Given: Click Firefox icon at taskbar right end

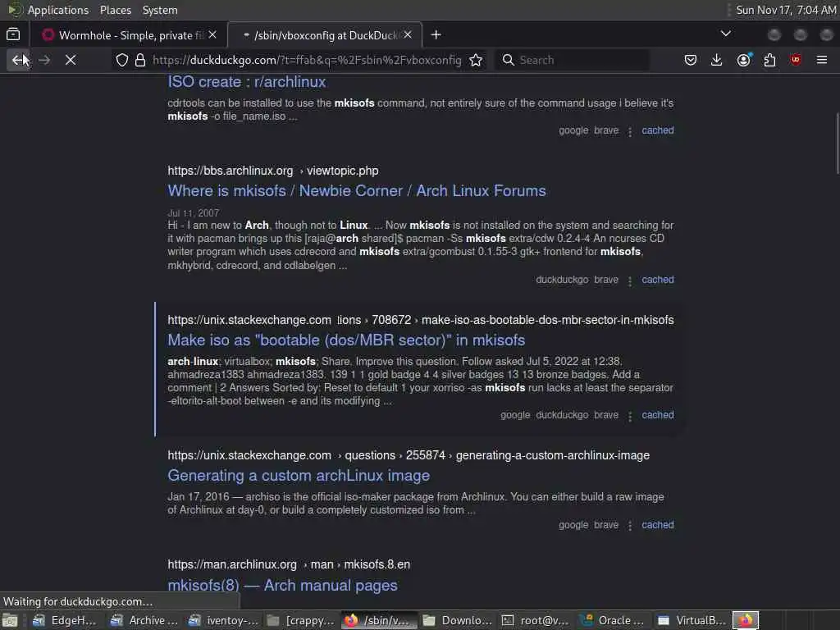Looking at the screenshot, I should coord(746,620).
